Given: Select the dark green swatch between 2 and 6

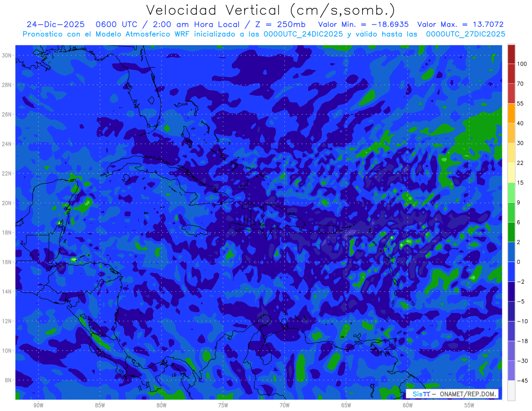Looking at the screenshot, I should pos(511,232).
